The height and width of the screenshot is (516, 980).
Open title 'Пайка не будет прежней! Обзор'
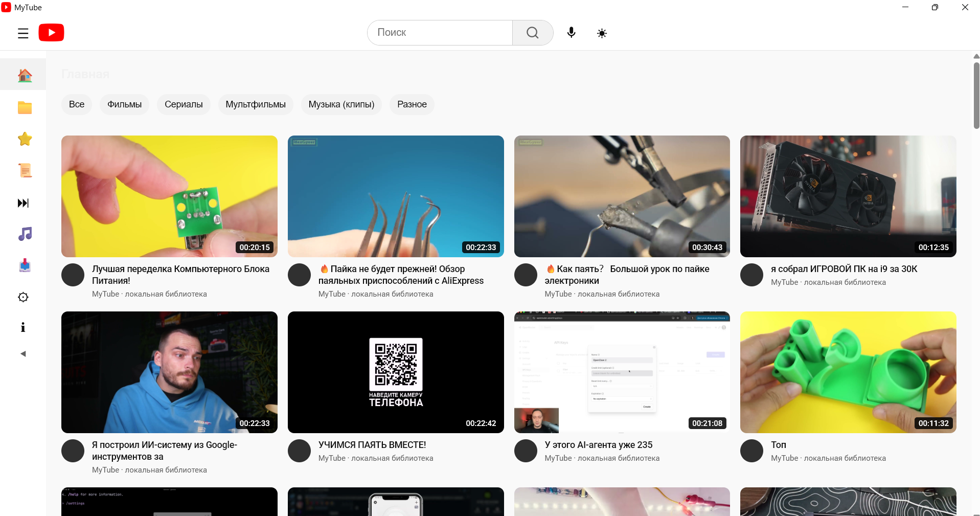tap(401, 275)
